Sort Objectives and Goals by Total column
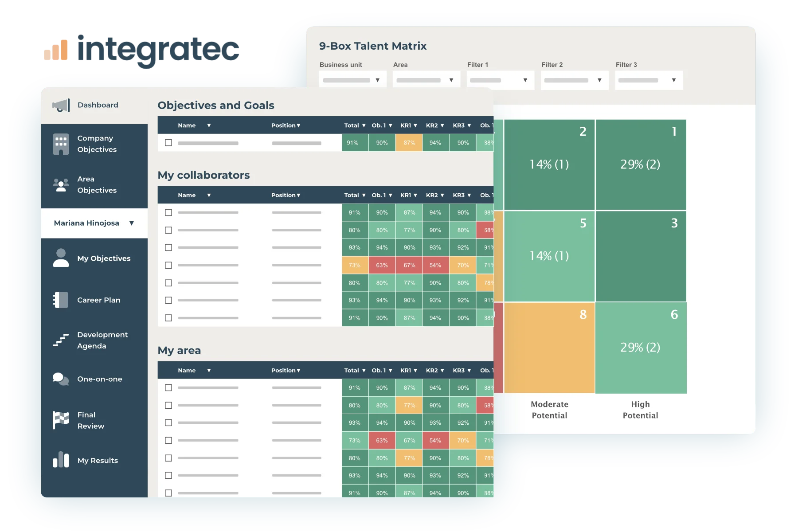 pyautogui.click(x=355, y=125)
